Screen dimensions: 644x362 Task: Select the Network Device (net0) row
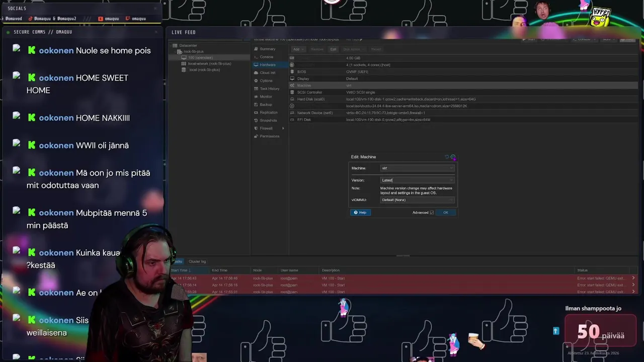[x=464, y=113]
